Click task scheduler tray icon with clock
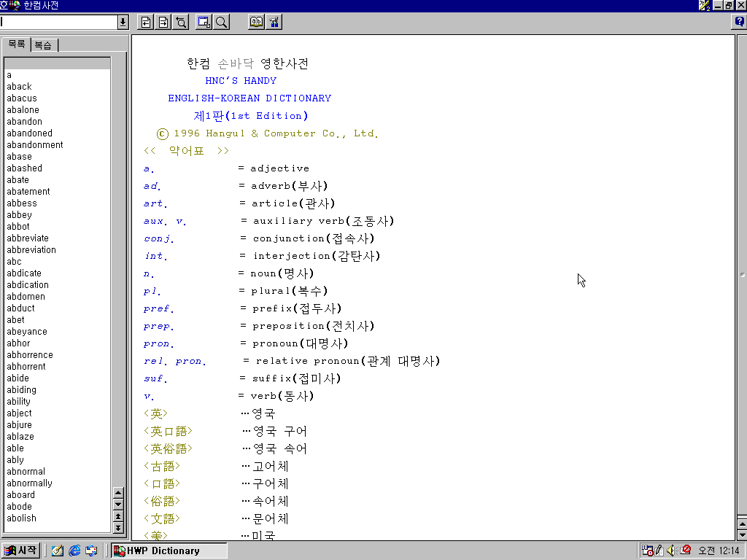This screenshot has height=560, width=747. click(x=647, y=551)
